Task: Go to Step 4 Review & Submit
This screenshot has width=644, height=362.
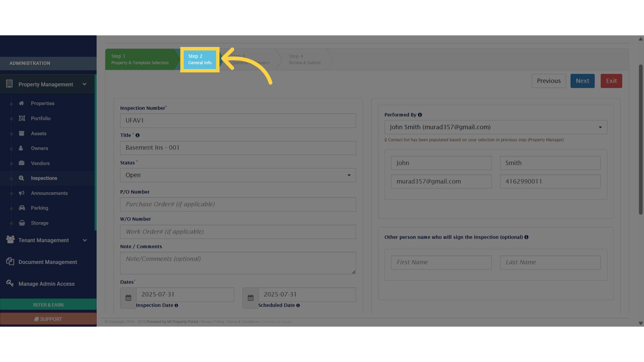Action: pyautogui.click(x=305, y=59)
